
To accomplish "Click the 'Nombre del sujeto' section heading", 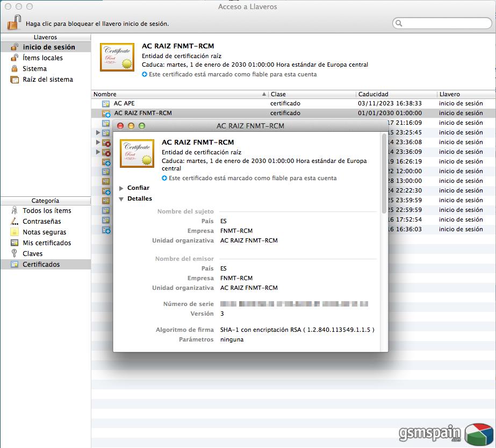I will 185,211.
